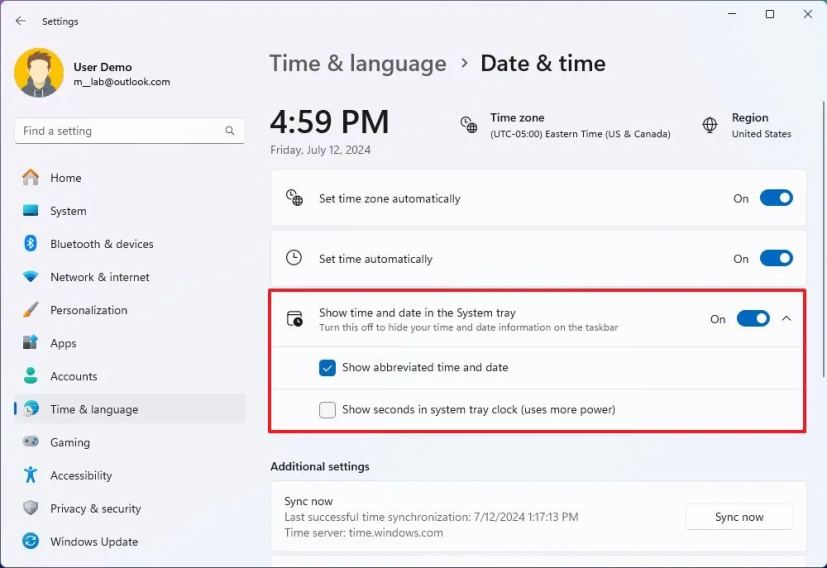Screen dimensions: 827x568
Task: Click the Time & language breadcrumb
Action: coord(358,64)
